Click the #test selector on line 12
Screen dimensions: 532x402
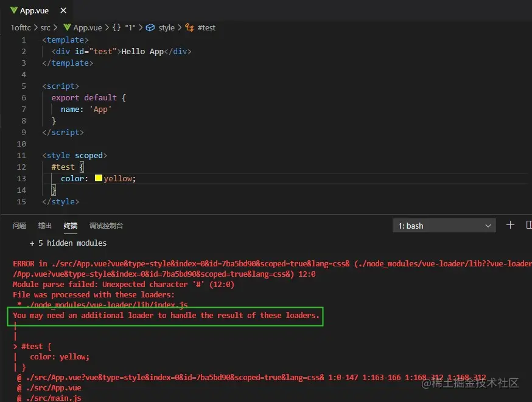tap(63, 167)
